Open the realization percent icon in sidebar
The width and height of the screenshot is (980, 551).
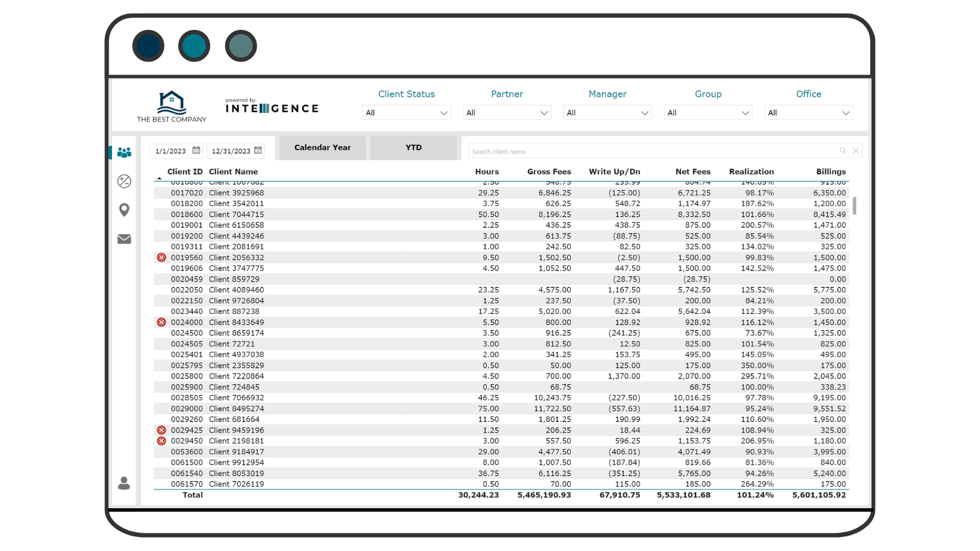[x=124, y=181]
